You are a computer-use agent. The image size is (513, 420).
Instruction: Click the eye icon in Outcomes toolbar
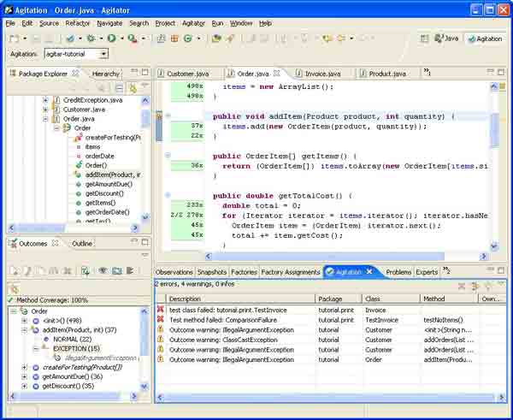[103, 270]
